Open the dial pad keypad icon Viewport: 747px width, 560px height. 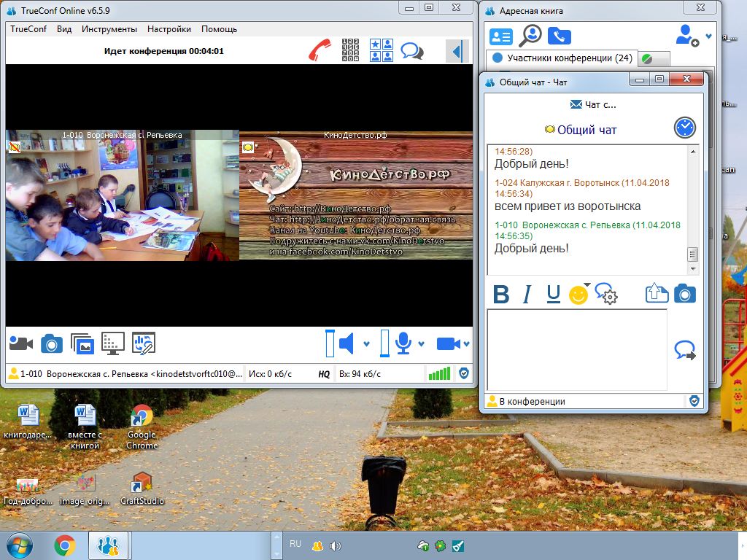click(351, 50)
